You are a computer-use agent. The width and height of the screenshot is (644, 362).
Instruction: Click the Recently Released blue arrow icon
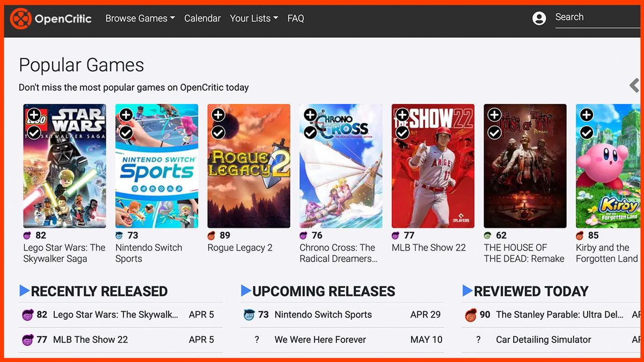click(x=24, y=291)
